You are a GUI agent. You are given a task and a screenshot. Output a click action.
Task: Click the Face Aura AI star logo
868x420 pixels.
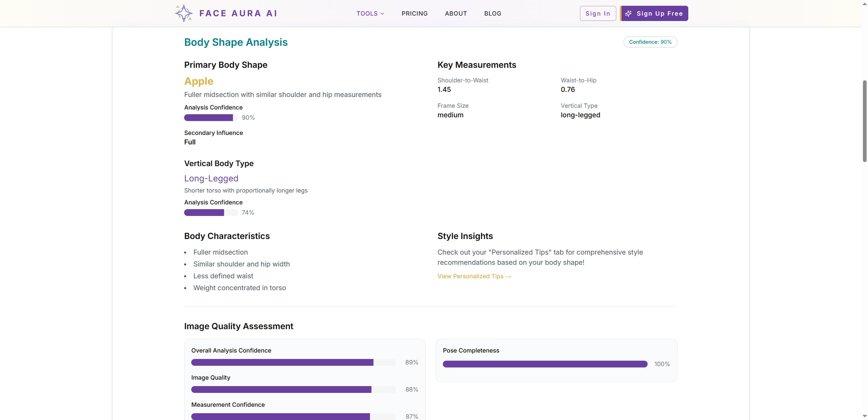(x=183, y=13)
